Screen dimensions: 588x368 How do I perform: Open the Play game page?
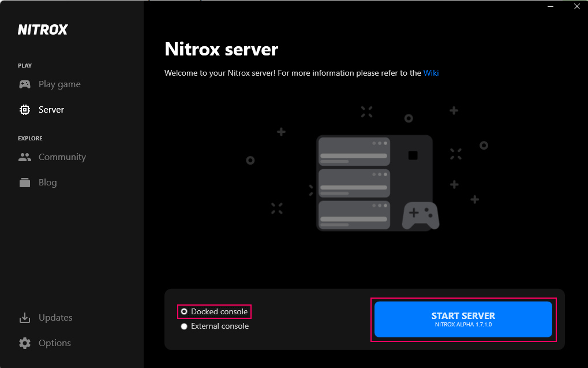[59, 84]
